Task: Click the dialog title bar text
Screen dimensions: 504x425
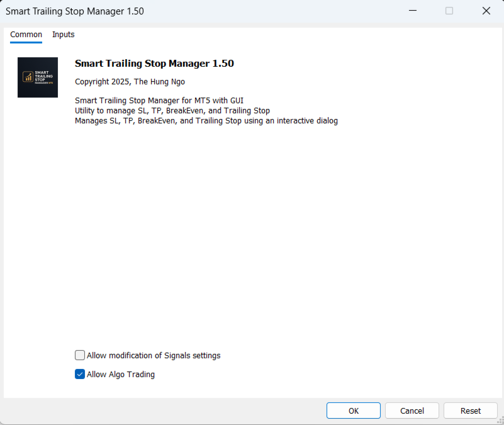Action: pyautogui.click(x=74, y=11)
